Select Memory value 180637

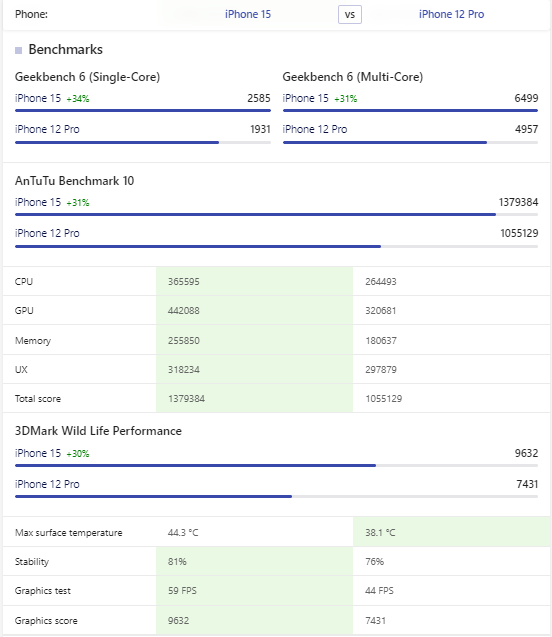tap(381, 340)
